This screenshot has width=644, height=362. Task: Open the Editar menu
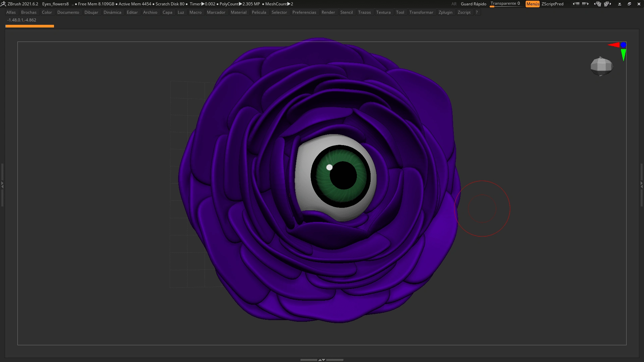point(132,12)
